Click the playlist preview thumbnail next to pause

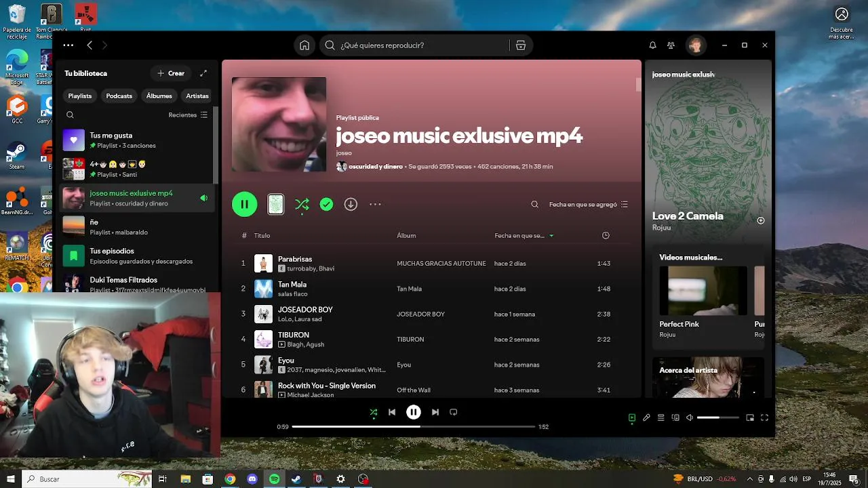[276, 204]
